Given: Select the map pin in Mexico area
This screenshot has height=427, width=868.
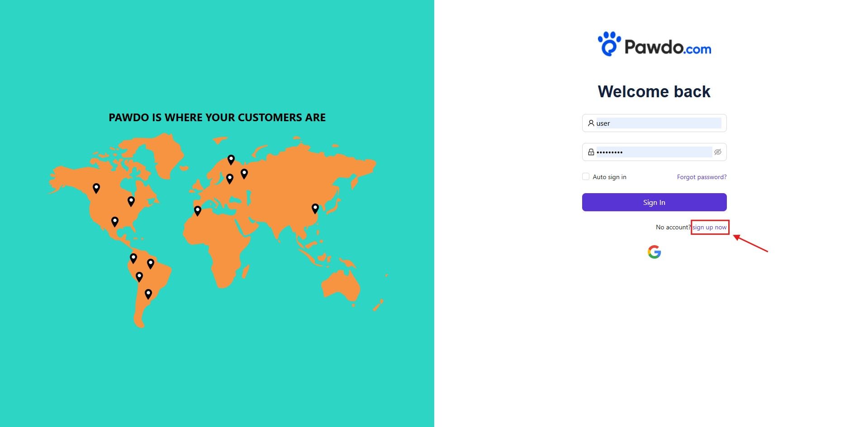Looking at the screenshot, I should coord(115,221).
